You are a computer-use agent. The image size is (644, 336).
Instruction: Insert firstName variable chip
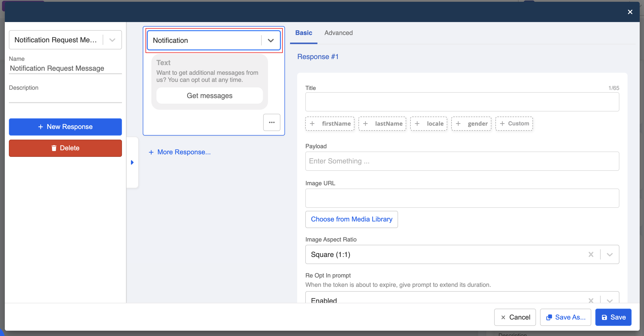click(330, 124)
